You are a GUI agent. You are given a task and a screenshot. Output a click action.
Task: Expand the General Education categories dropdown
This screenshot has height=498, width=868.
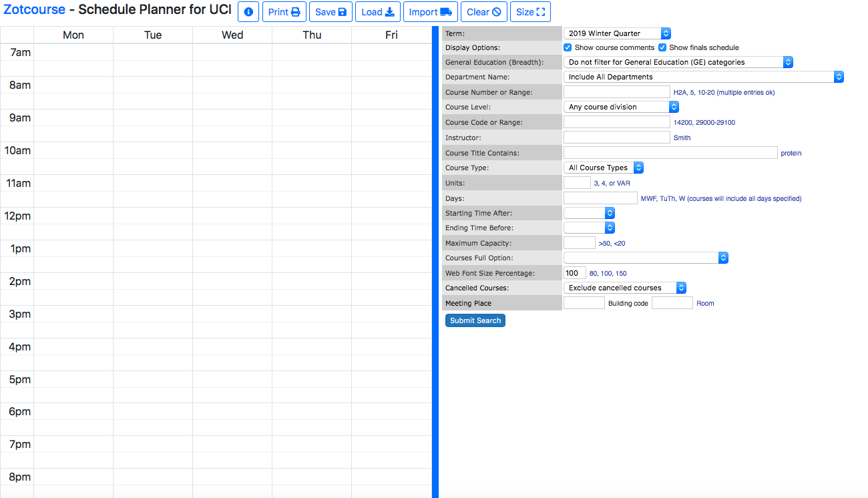(x=678, y=62)
